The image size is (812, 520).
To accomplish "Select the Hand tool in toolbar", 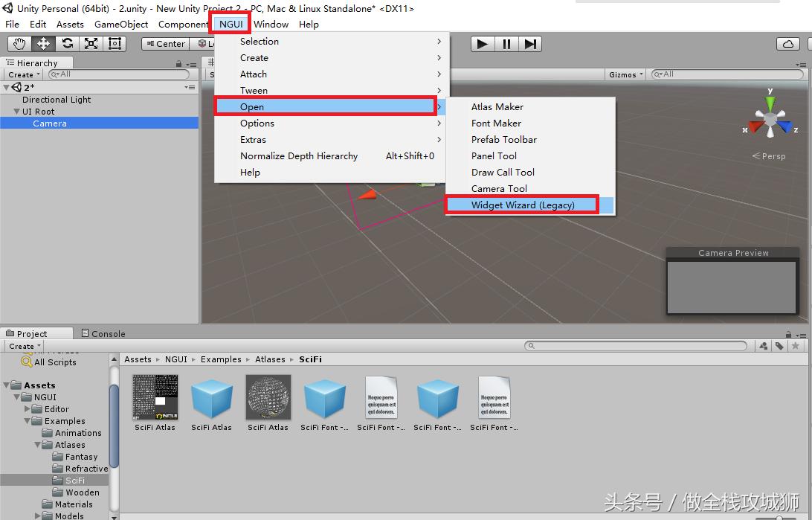I will [x=19, y=43].
